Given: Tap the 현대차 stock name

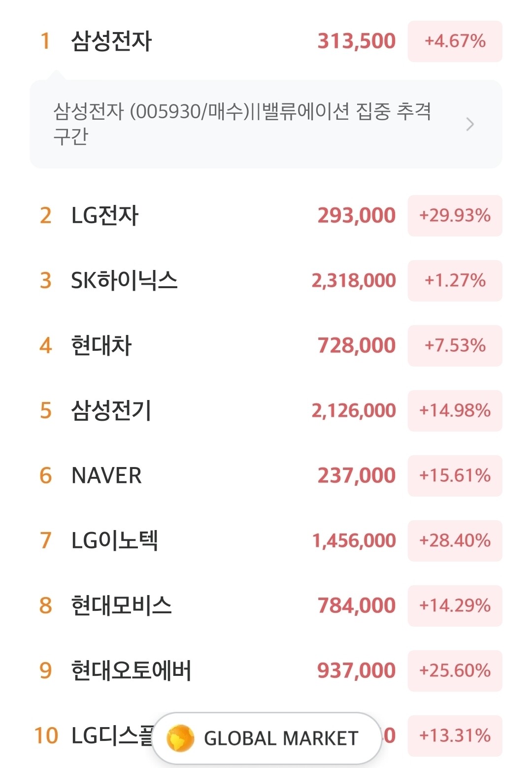Looking at the screenshot, I should [101, 345].
